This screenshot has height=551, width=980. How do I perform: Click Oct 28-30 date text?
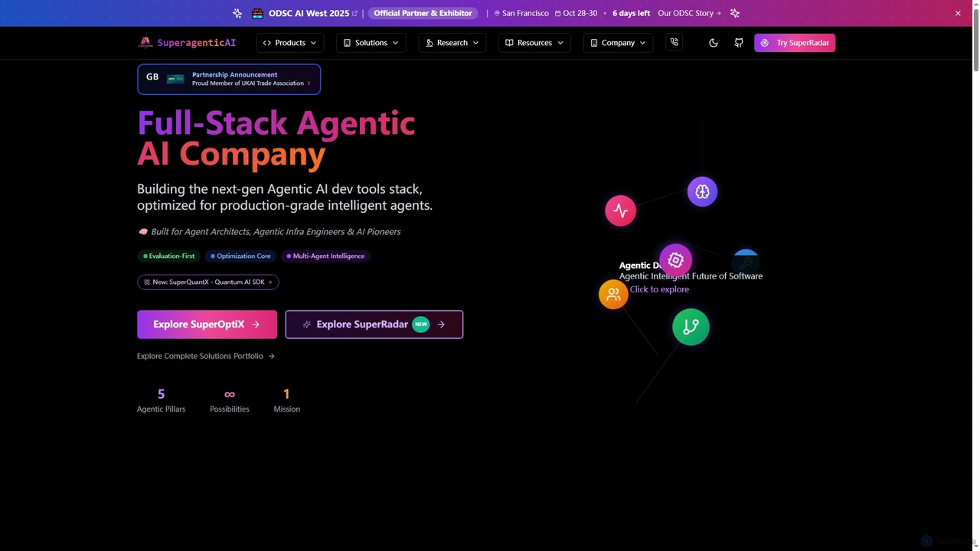point(580,13)
